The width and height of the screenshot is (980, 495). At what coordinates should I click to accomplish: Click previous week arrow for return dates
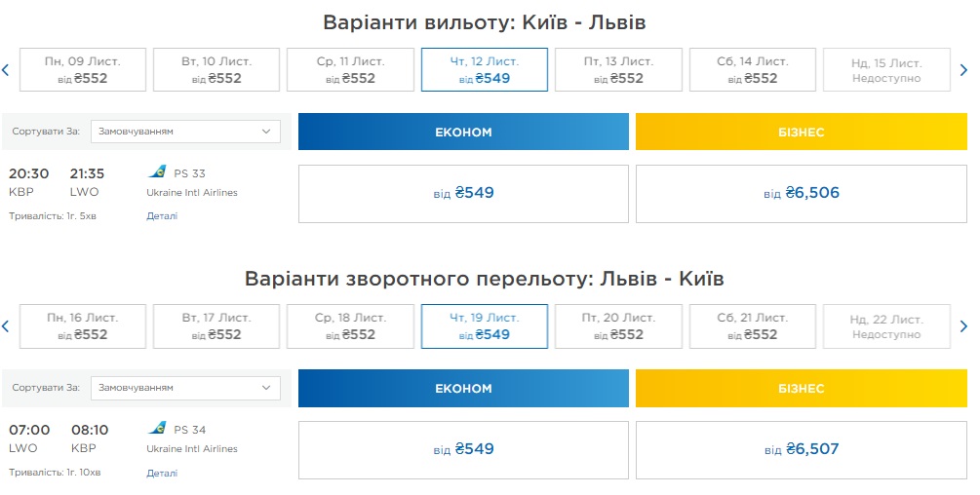[6, 326]
